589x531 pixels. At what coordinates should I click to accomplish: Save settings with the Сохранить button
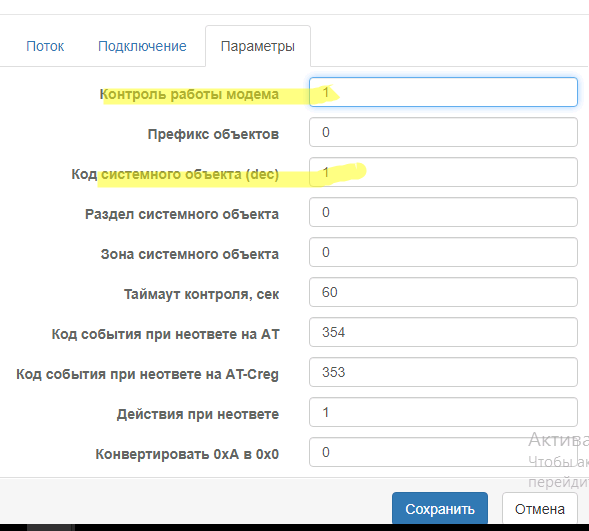click(440, 509)
